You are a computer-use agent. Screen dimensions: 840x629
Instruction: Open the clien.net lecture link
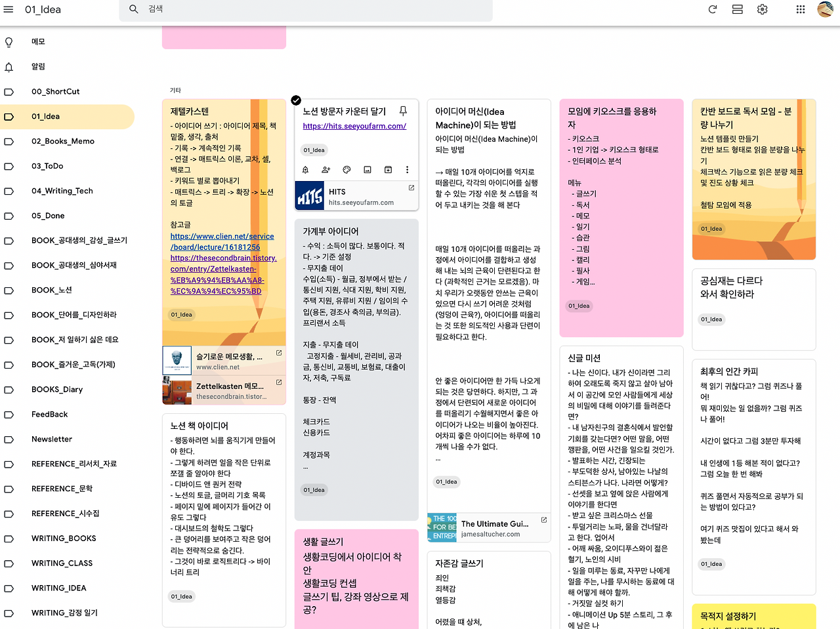click(222, 241)
